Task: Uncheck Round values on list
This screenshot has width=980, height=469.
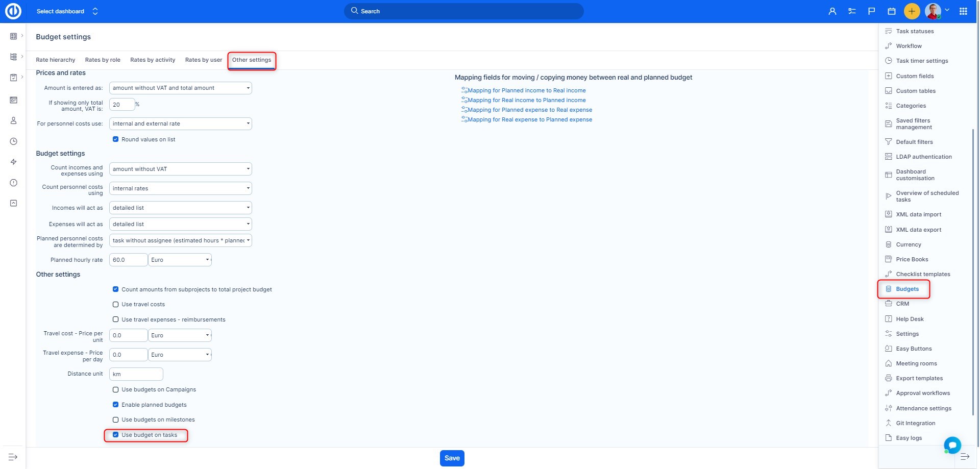Action: [x=115, y=139]
